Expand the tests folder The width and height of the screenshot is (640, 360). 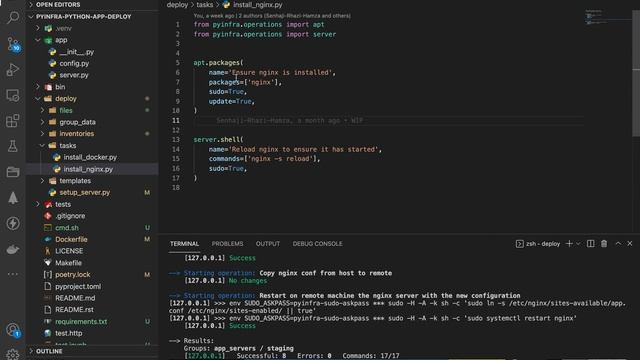(x=38, y=204)
